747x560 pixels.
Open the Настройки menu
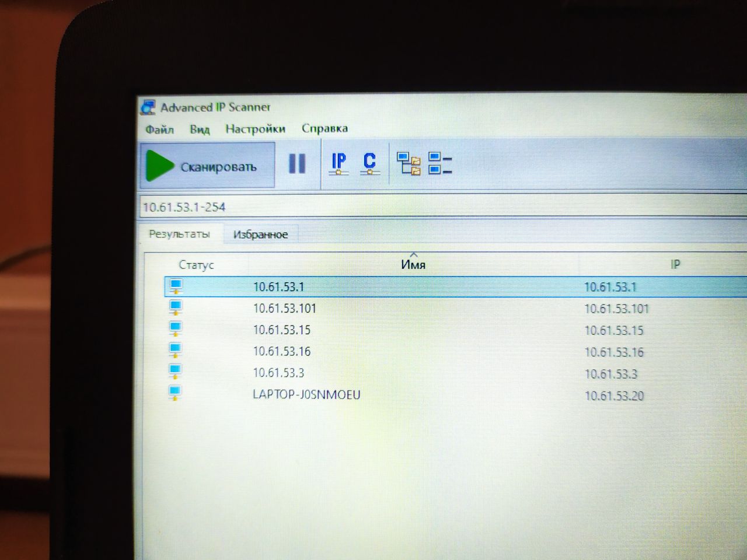click(x=255, y=129)
